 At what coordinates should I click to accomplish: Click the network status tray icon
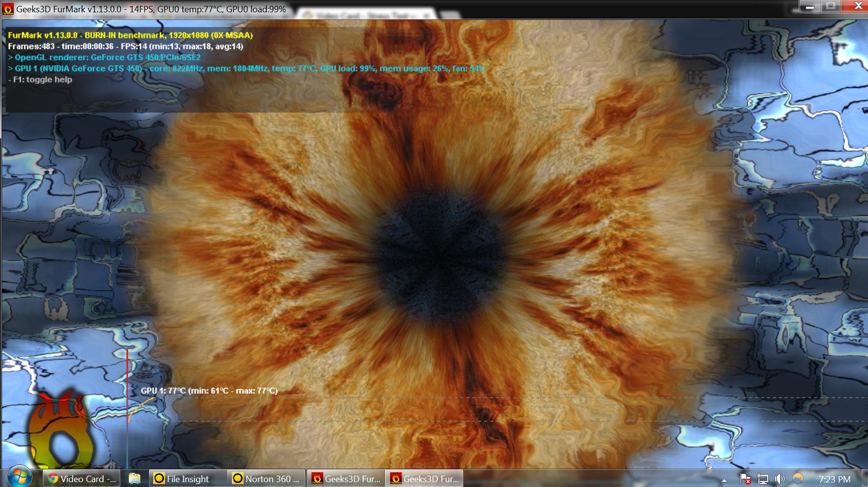762,479
